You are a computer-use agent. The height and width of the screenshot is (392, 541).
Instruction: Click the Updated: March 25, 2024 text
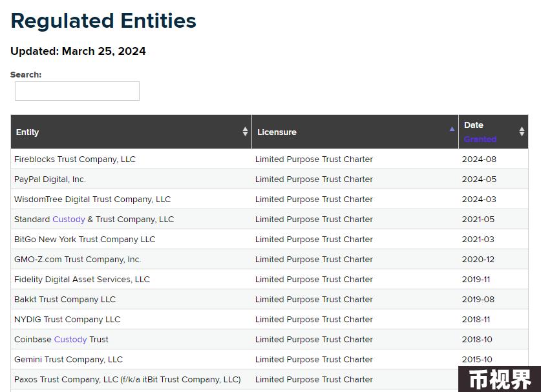click(78, 51)
